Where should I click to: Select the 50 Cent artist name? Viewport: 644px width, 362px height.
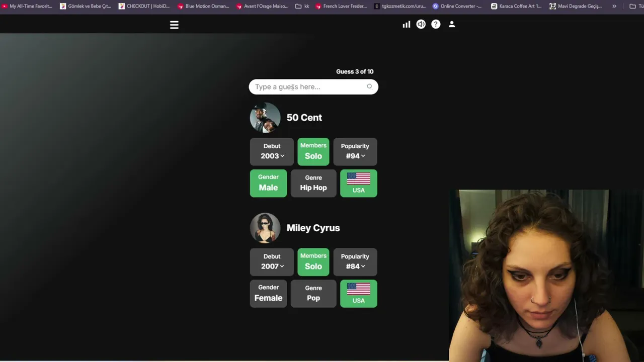click(304, 118)
